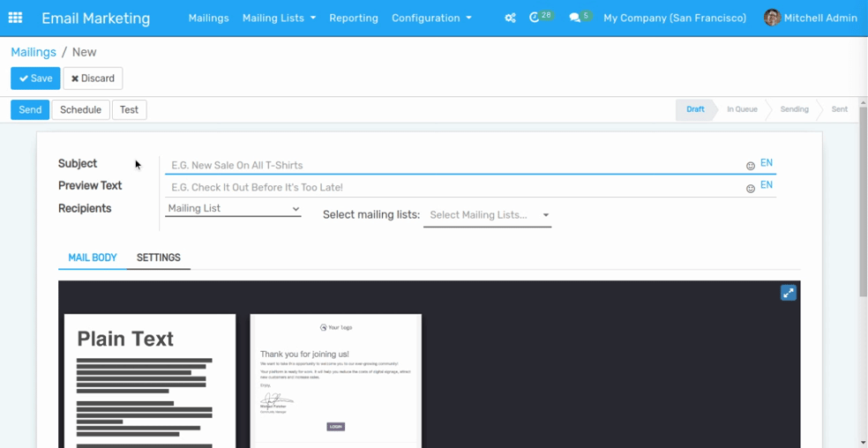This screenshot has height=448, width=868.
Task: Click the Recipients field label
Action: 85,209
